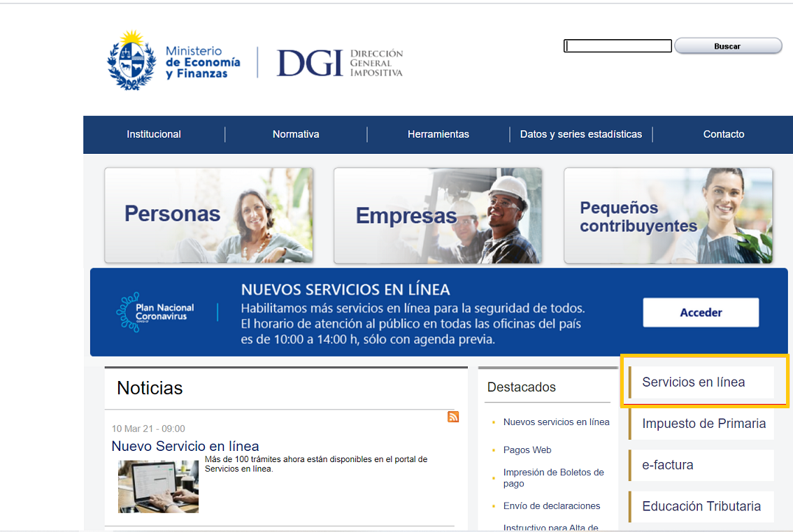Open the Institucional menu
This screenshot has height=532, width=793.
point(154,134)
